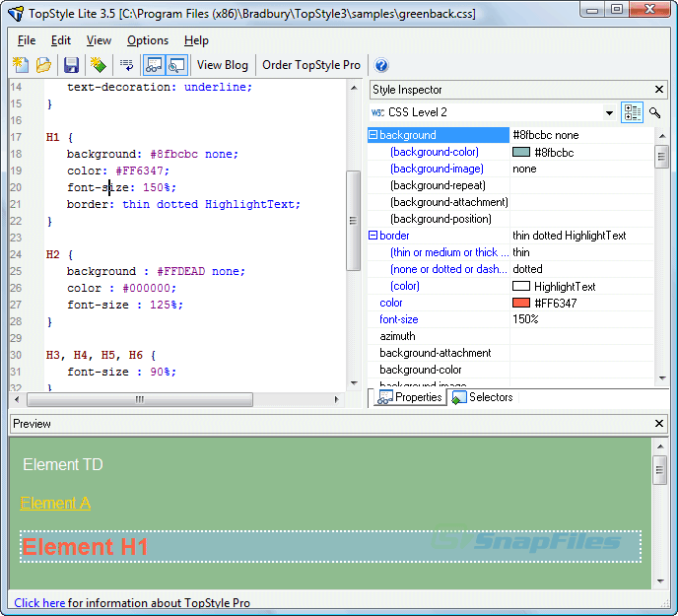Open the Options menu
The height and width of the screenshot is (616, 678).
[x=148, y=40]
